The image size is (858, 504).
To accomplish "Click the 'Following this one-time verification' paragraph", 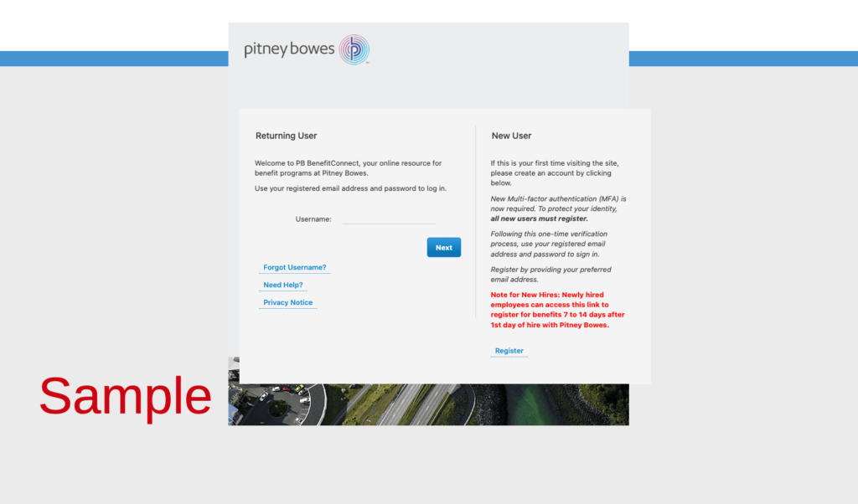I will 549,244.
